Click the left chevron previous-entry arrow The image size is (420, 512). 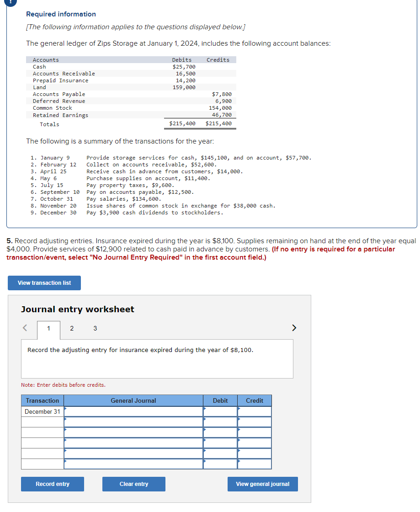[25, 328]
